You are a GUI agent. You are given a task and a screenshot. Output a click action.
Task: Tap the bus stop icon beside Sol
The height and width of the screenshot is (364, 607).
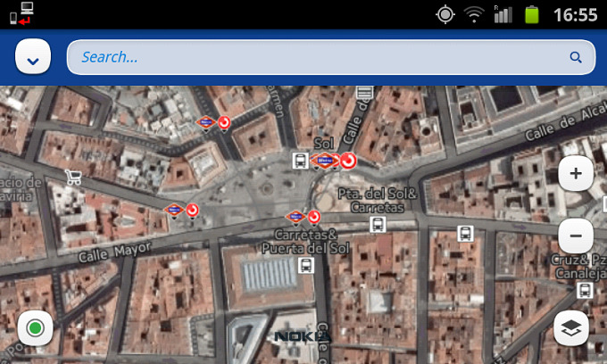tap(300, 161)
